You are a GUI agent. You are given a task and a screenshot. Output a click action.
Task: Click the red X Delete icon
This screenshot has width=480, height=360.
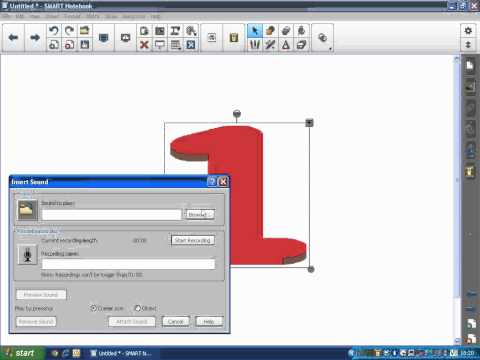click(144, 44)
